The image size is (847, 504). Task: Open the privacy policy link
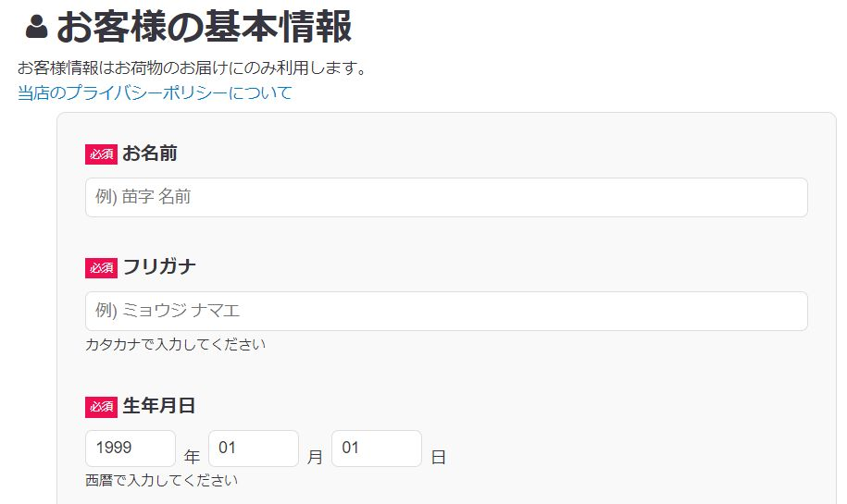pyautogui.click(x=155, y=92)
